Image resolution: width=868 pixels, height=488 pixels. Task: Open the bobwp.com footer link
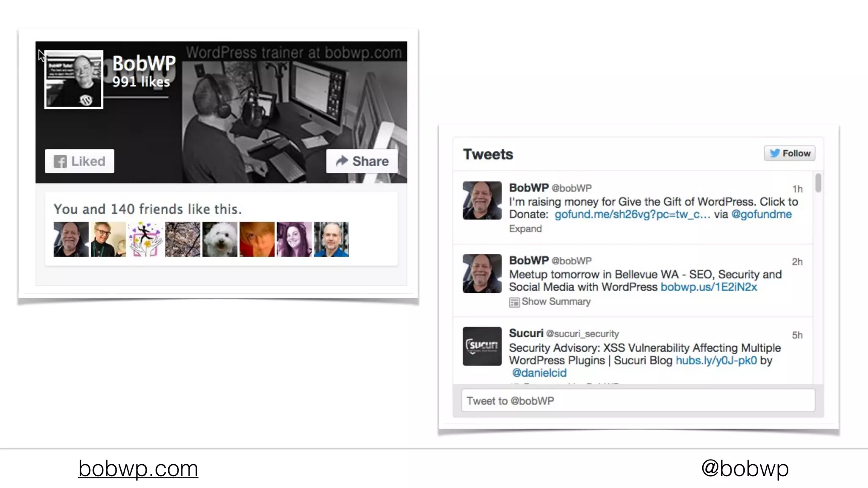pos(138,469)
